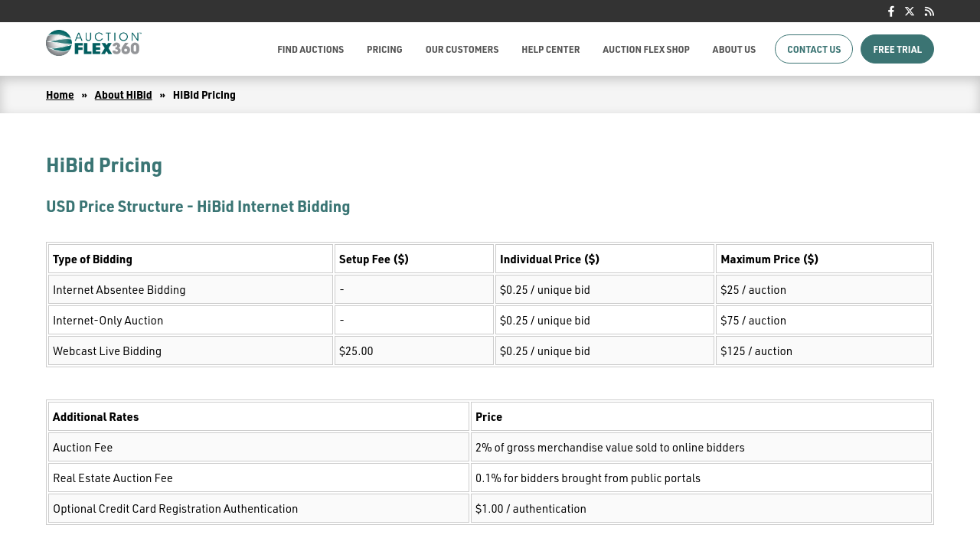
Task: Navigate to About HiBid breadcrumb link
Action: pos(123,95)
